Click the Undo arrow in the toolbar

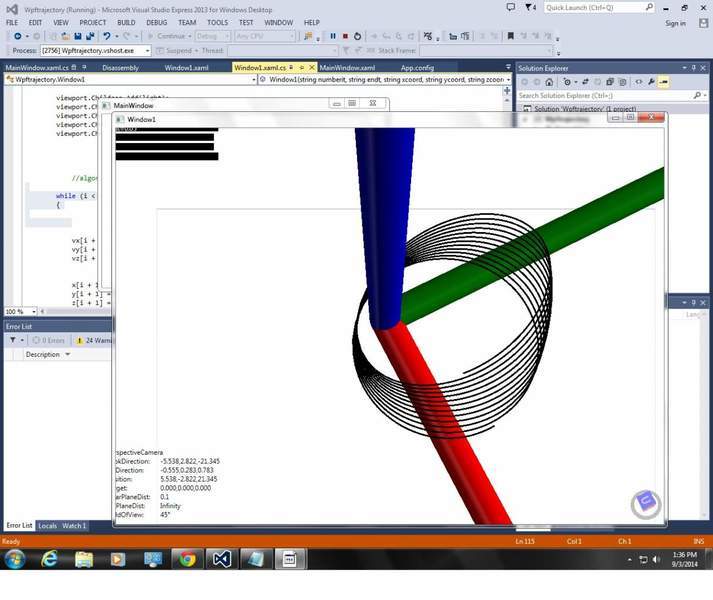pos(106,36)
